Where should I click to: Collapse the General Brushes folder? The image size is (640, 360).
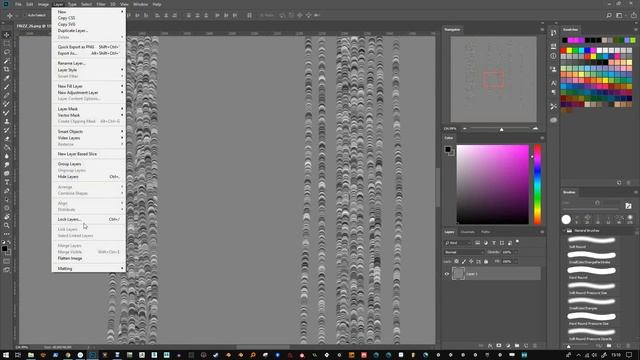[x=564, y=231]
